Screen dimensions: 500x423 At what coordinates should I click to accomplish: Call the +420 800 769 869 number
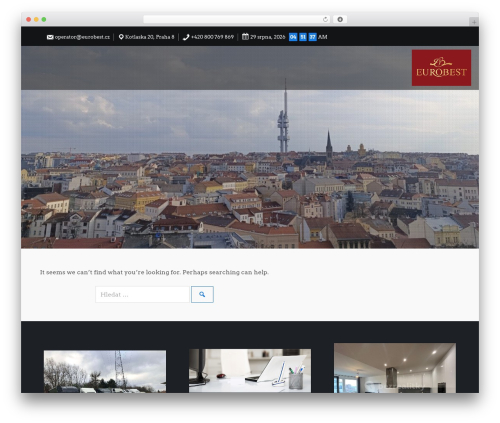pyautogui.click(x=213, y=37)
